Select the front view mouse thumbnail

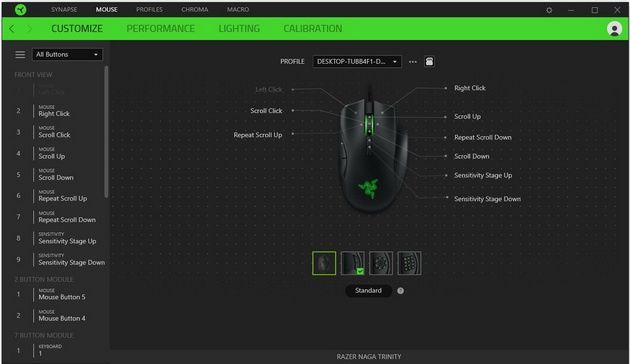coord(324,263)
